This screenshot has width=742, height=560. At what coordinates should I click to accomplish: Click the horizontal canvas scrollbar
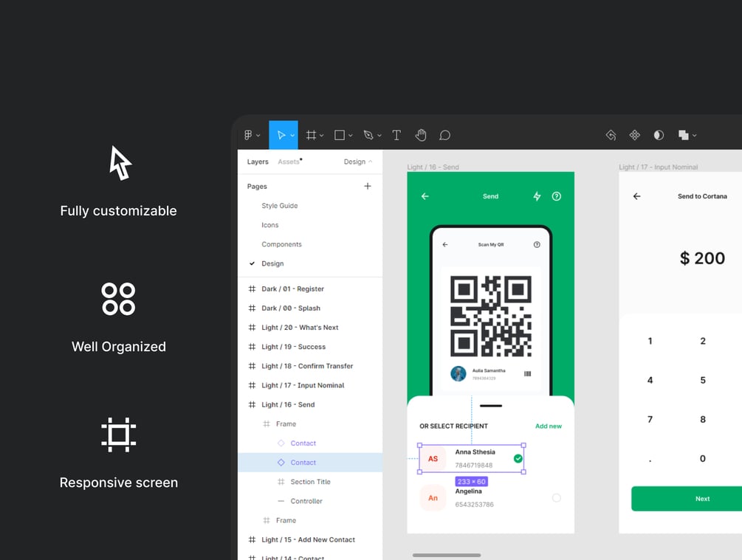(x=447, y=556)
